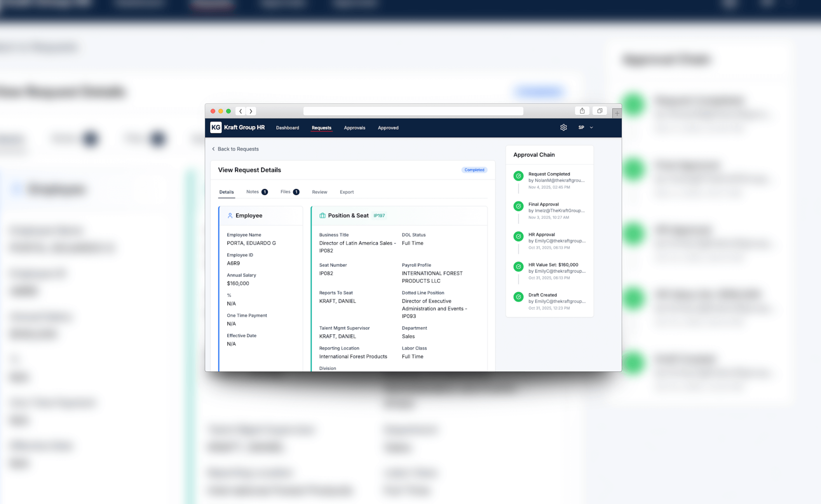Click Draft Created green check icon
Viewport: 821px width, 504px height.
[x=518, y=297]
